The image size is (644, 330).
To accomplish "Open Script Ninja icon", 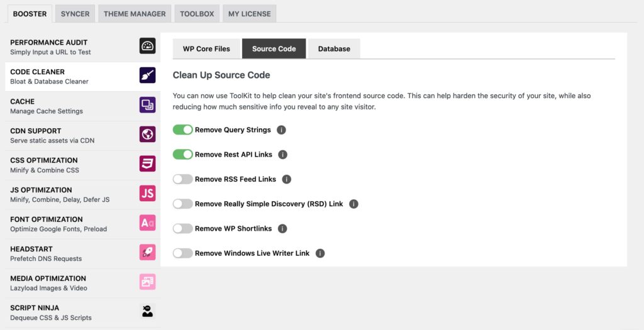I will click(x=147, y=312).
